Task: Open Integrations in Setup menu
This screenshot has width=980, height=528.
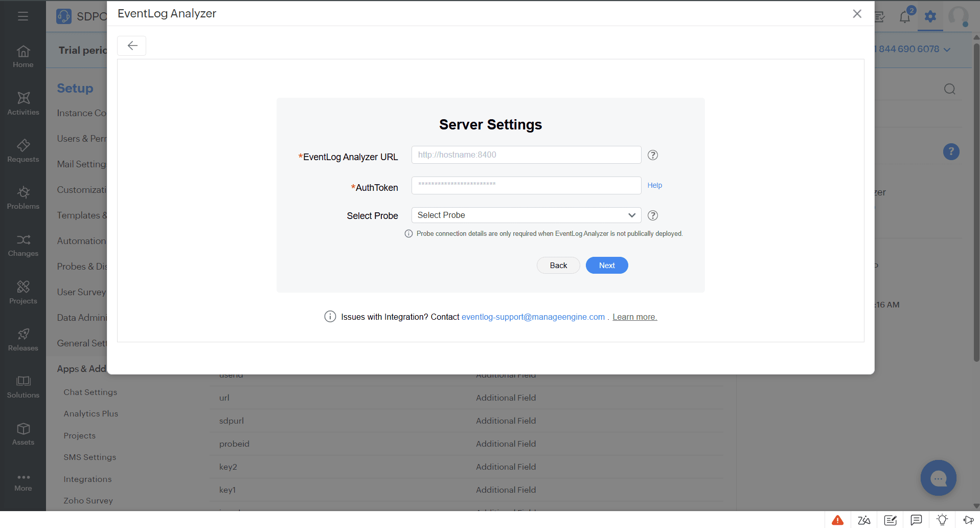Action: (x=87, y=479)
